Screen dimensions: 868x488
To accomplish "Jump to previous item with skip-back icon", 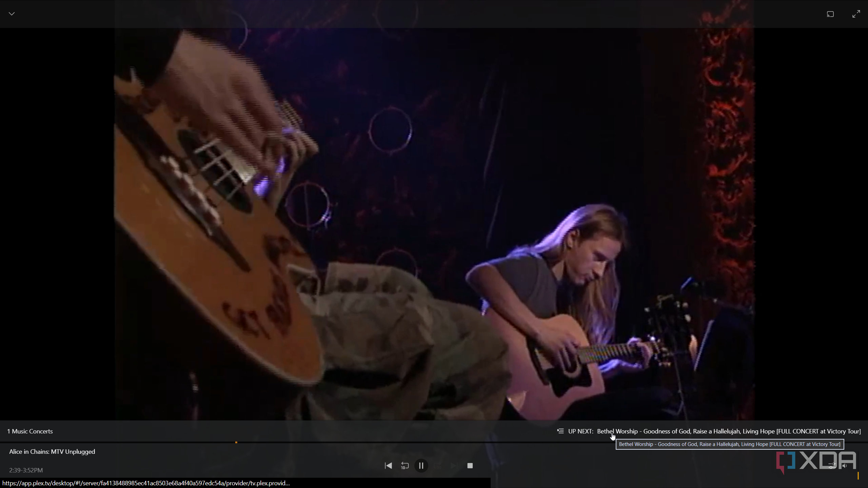I will [x=389, y=466].
